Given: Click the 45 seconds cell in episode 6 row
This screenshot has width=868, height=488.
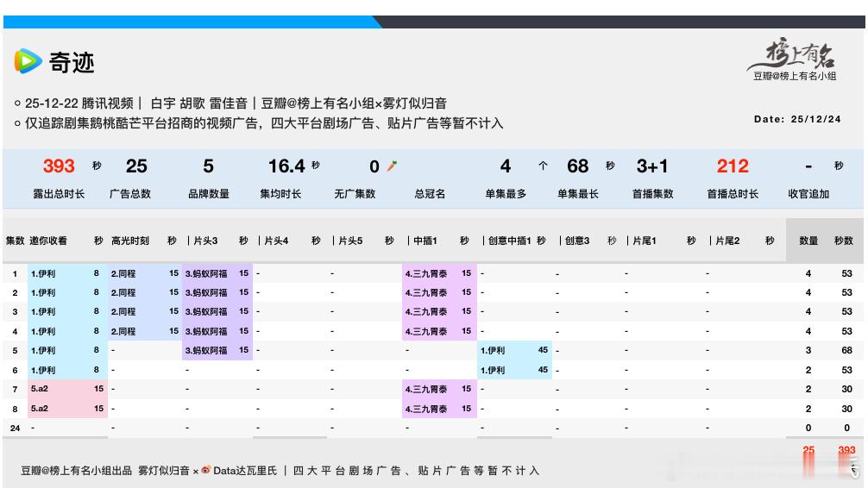Looking at the screenshot, I should click(543, 370).
